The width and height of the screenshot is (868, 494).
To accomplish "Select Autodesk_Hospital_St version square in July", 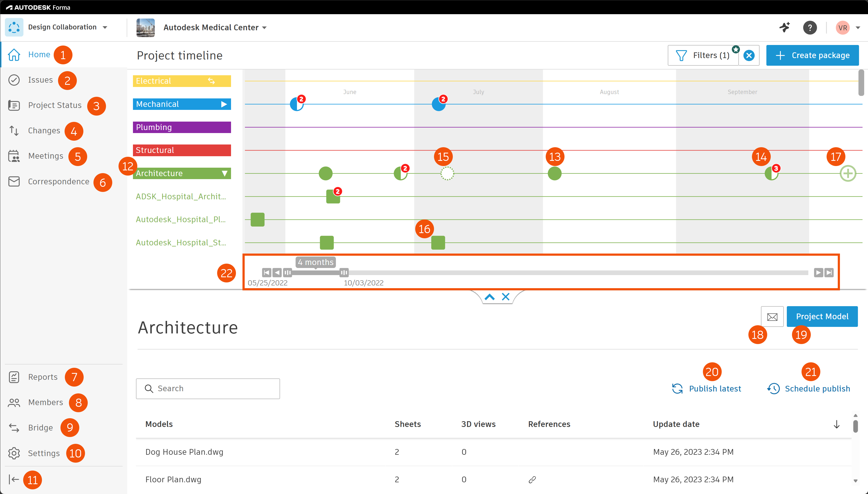I will click(438, 243).
